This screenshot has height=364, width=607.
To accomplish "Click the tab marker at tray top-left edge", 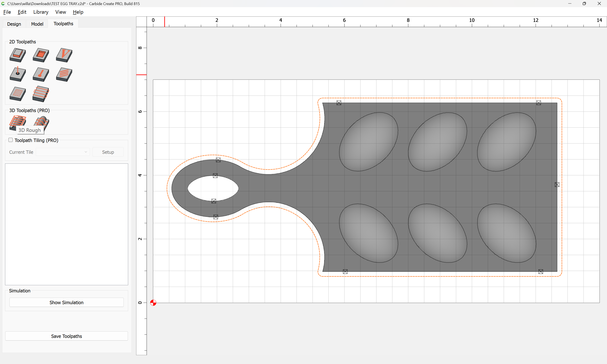I will [x=339, y=103].
